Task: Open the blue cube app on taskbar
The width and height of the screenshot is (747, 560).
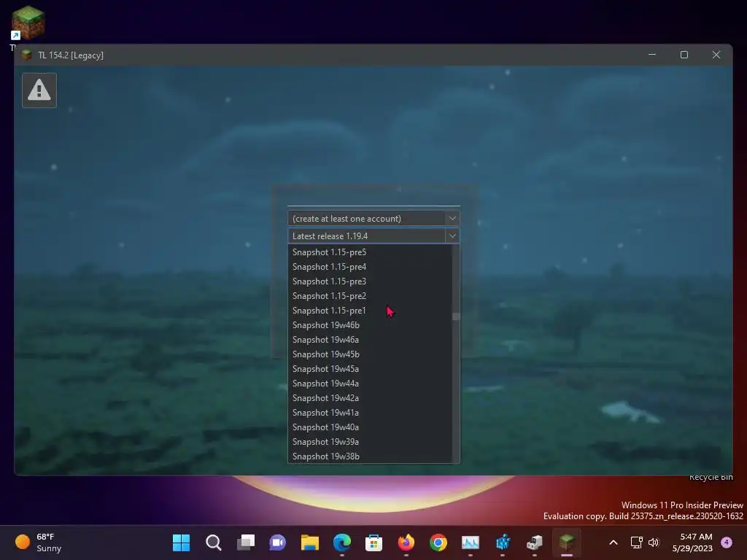Action: pyautogui.click(x=503, y=542)
